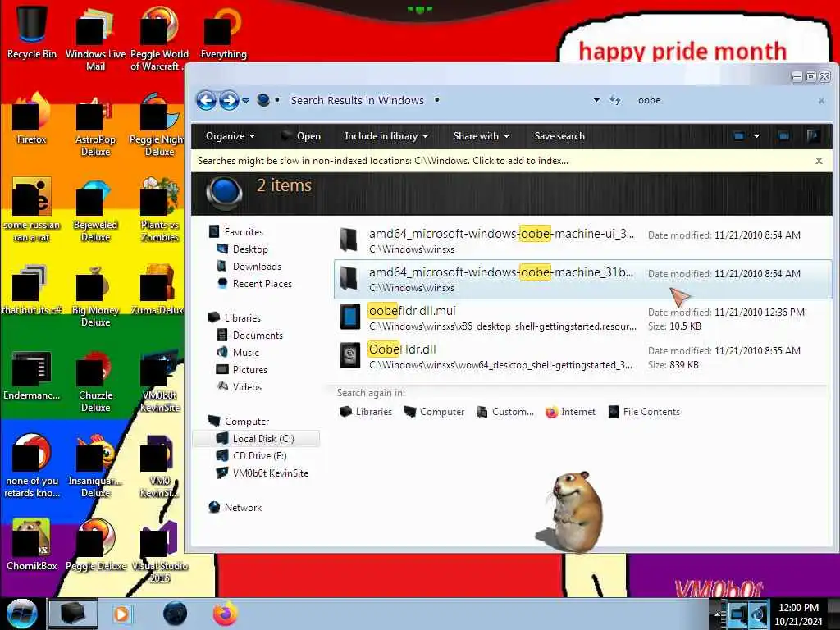Click Save search in the toolbar
Screen dimensions: 840x630
[x=559, y=136]
